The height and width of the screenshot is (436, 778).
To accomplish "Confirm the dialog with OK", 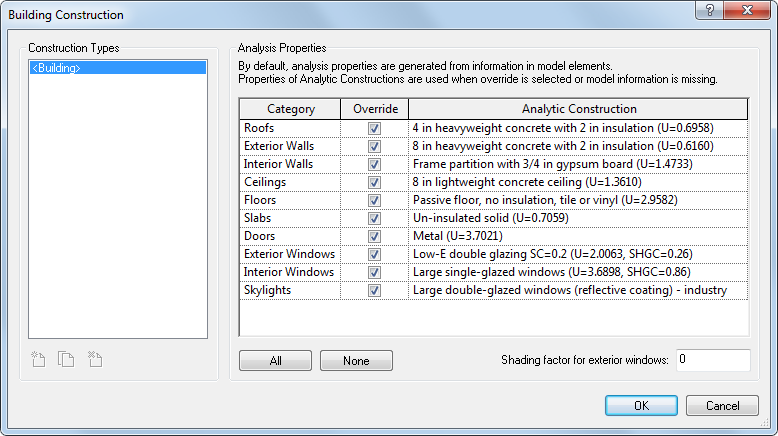I will [x=641, y=406].
